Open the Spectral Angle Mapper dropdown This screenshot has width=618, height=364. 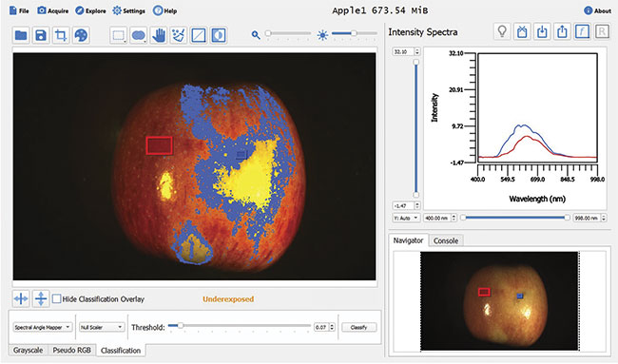click(x=42, y=327)
